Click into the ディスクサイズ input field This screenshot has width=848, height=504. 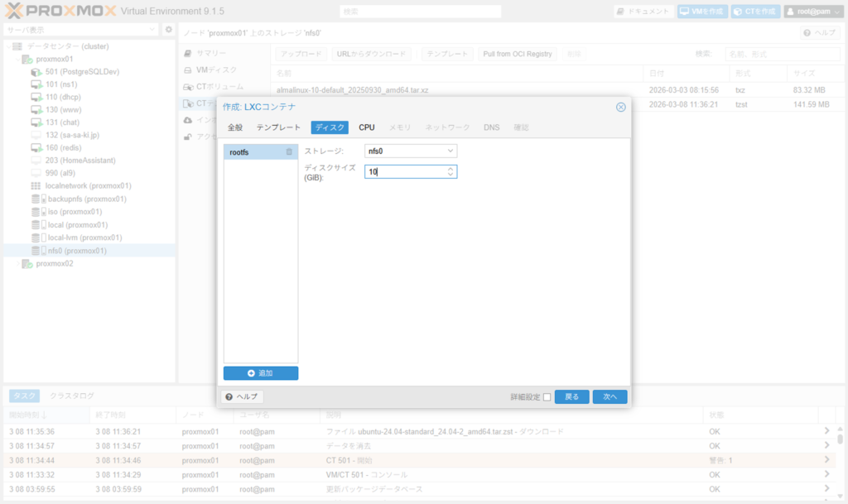click(x=406, y=171)
